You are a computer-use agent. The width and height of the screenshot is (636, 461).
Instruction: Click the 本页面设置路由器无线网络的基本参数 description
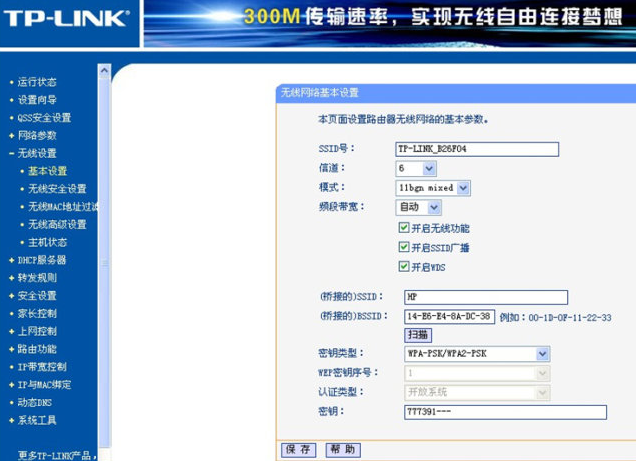click(403, 120)
